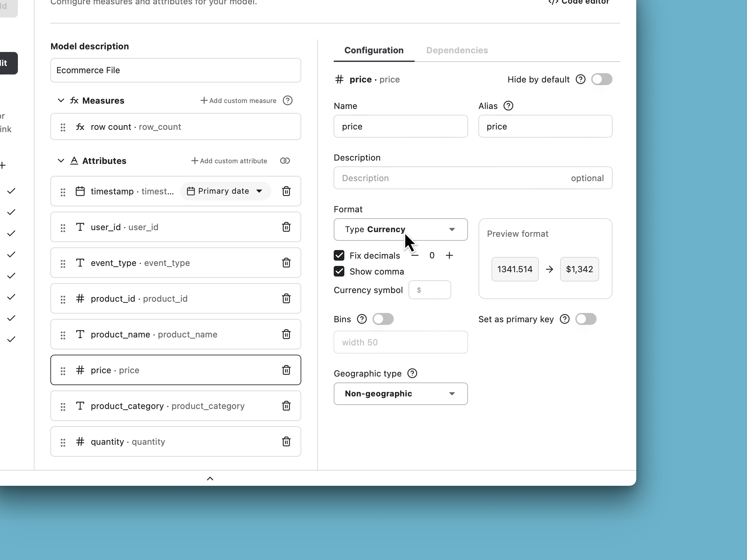The width and height of the screenshot is (747, 560).
Task: Toggle the Bins switch
Action: [383, 319]
